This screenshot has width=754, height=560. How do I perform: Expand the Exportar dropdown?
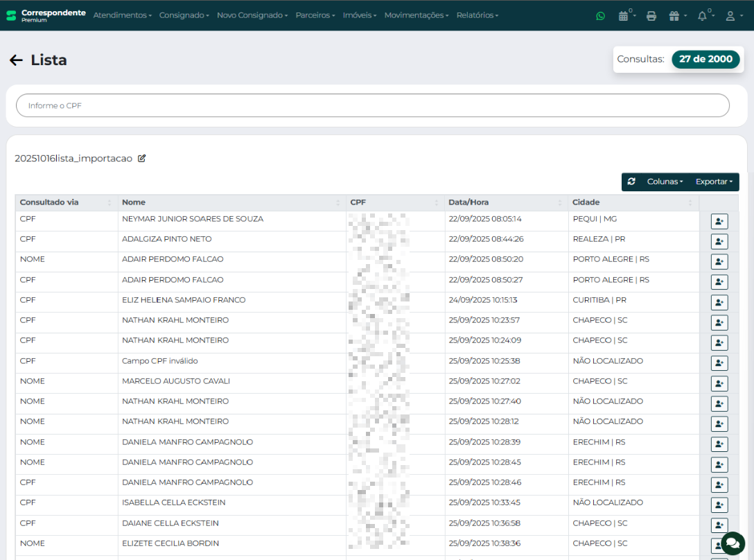pyautogui.click(x=714, y=182)
